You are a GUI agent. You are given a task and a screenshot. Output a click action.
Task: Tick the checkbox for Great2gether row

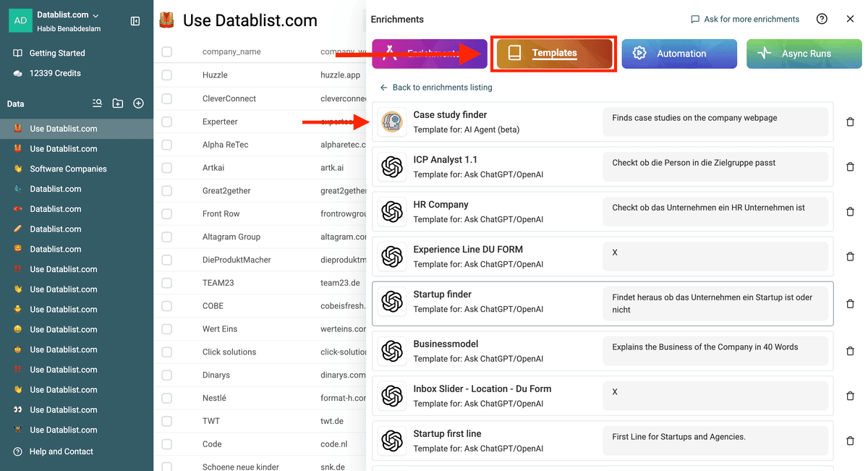pos(167,191)
